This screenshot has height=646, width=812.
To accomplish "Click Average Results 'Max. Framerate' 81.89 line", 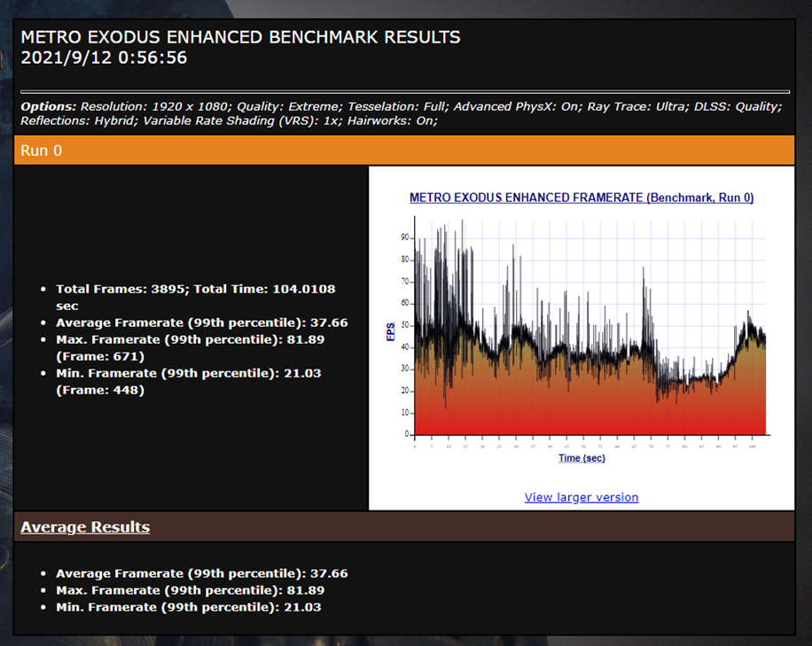I will coord(190,590).
